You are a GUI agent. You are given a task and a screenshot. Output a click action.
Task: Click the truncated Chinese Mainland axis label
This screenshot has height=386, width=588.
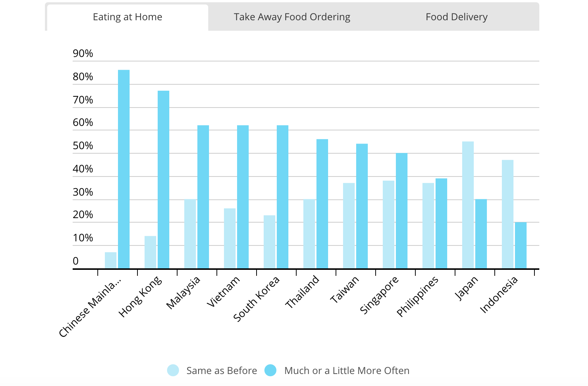pos(90,307)
